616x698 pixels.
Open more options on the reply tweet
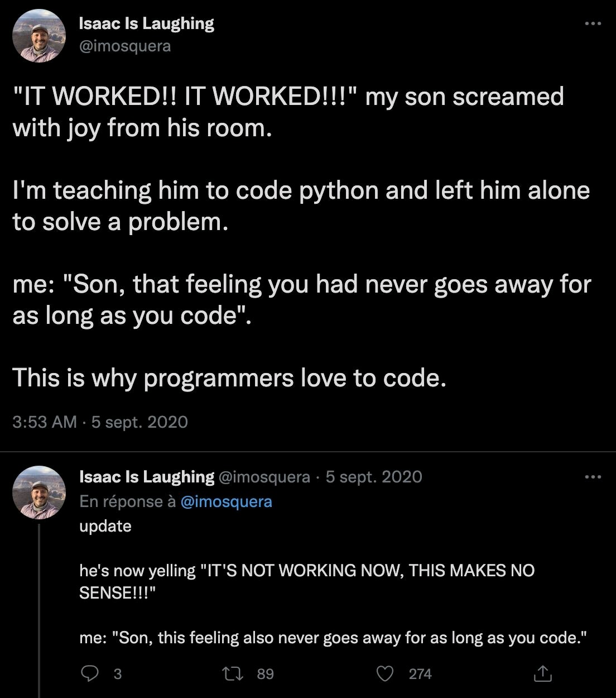click(593, 477)
